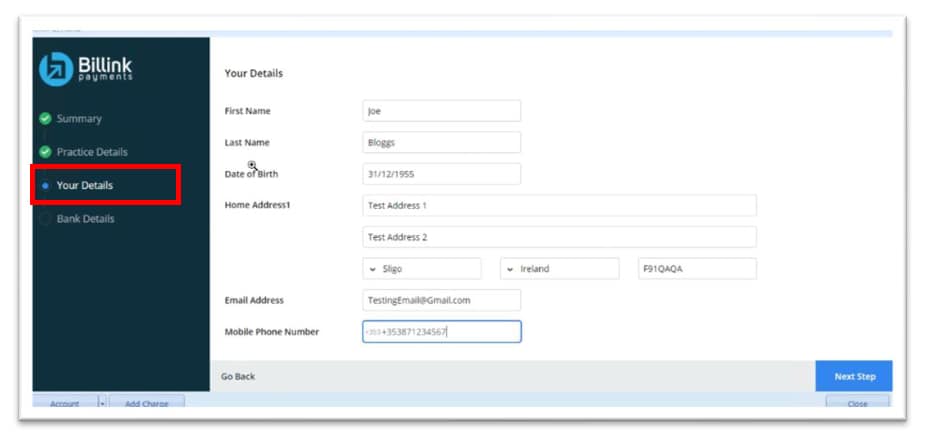The height and width of the screenshot is (441, 926).
Task: Open the Ireland country dropdown
Action: 559,269
